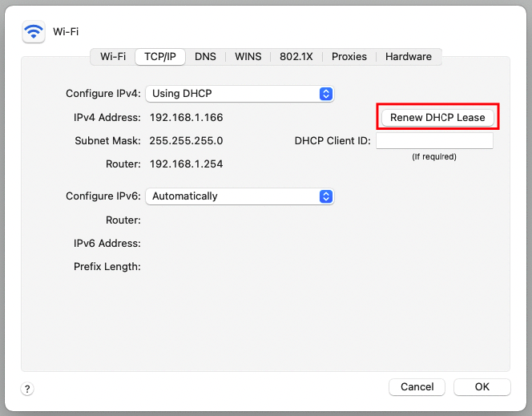Cancel the network settings dialog
The image size is (532, 416).
click(417, 387)
